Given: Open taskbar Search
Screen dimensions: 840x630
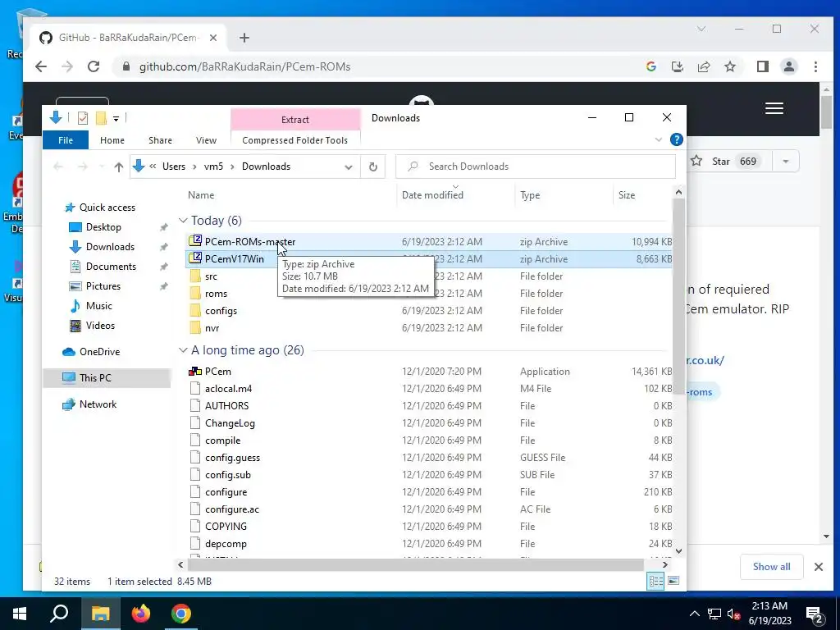Looking at the screenshot, I should [59, 614].
